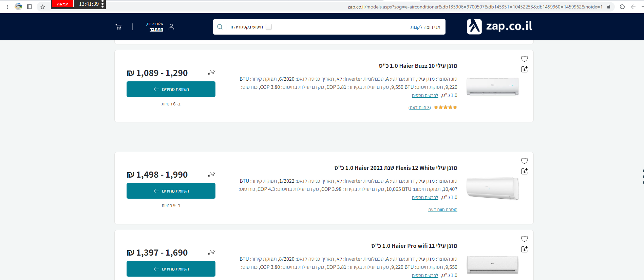This screenshot has height=280, width=644.
Task: Click the Haier Buzz 10 product image
Action: pyautogui.click(x=493, y=86)
